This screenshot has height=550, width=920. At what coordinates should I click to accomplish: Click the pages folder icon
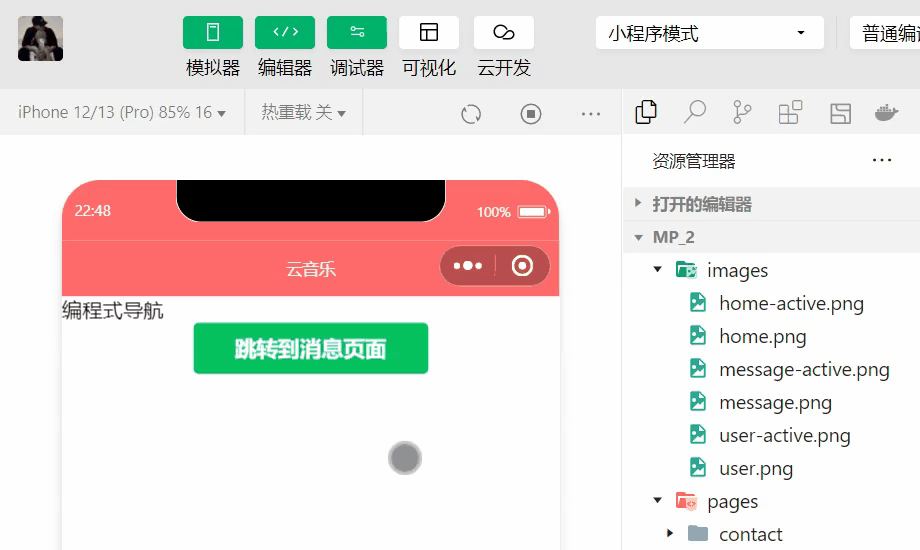[686, 501]
